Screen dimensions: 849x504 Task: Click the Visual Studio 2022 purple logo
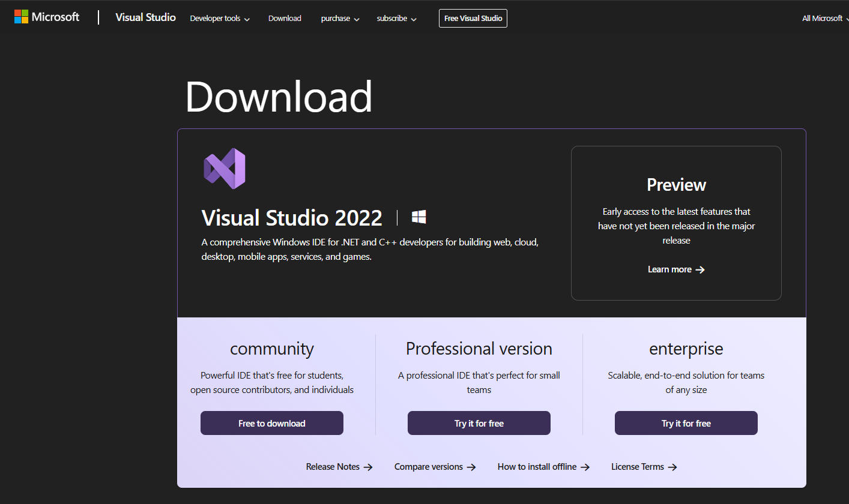(225, 169)
